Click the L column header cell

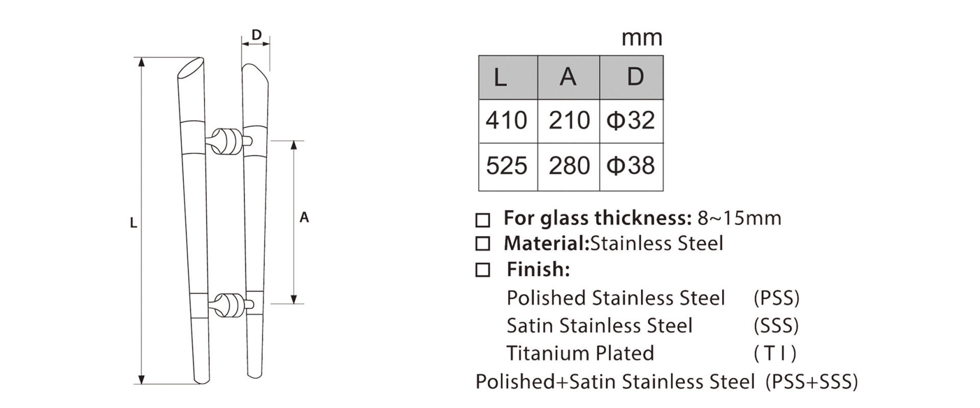pyautogui.click(x=508, y=78)
